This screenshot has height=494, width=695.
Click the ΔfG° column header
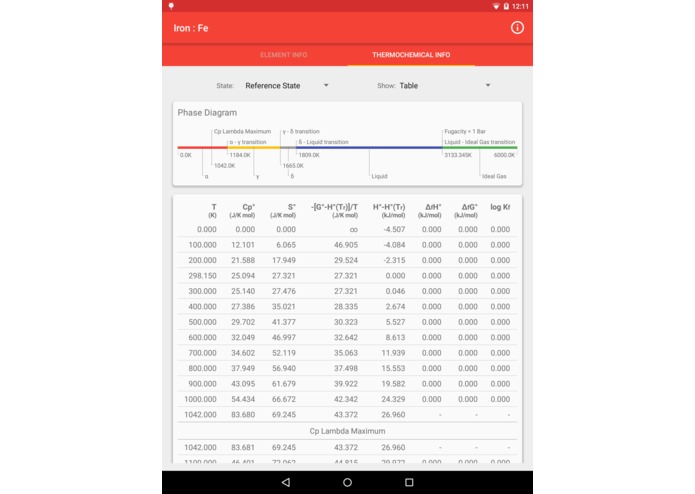coord(466,210)
